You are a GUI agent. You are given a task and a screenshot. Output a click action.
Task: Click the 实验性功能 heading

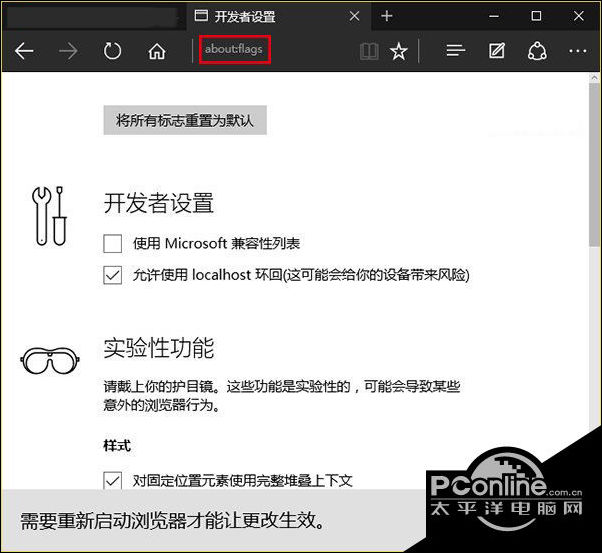[159, 348]
